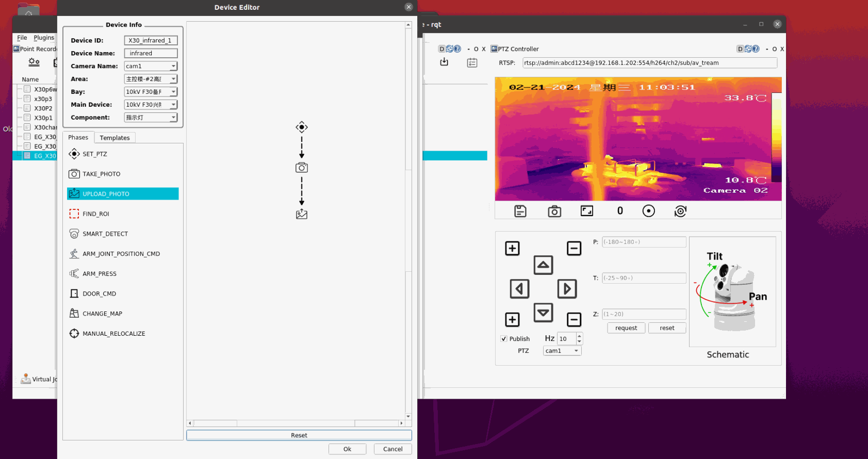
Task: Switch to the Templates tab
Action: tap(114, 138)
